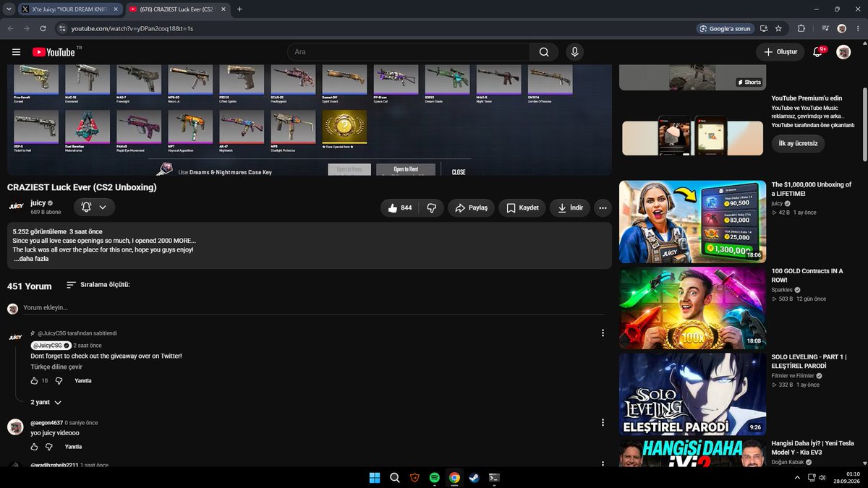This screenshot has height=488, width=868.
Task: Click İlk ay ücretsiz Premium button
Action: click(x=798, y=143)
